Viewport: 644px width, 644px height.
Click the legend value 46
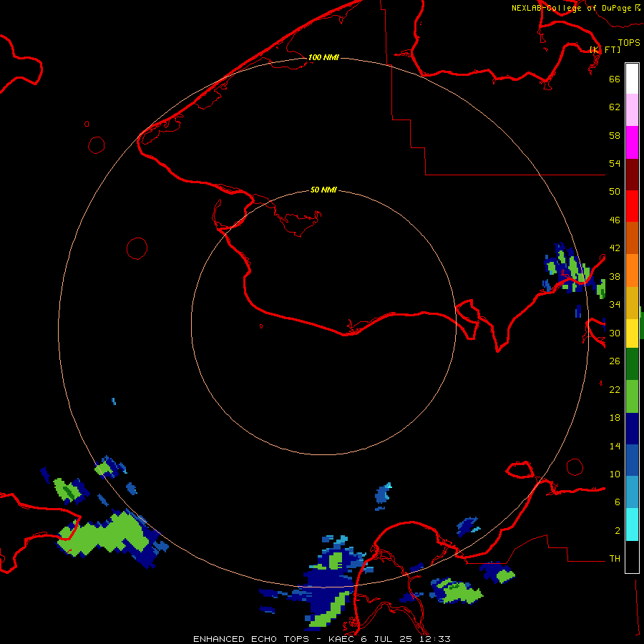point(615,220)
